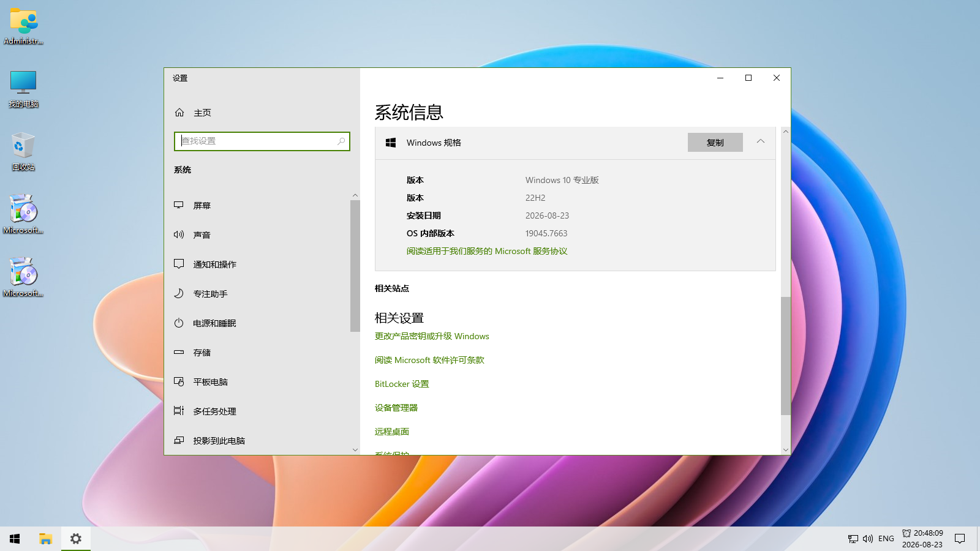Open the 通知和操作 settings page
The image size is (980, 551).
pyautogui.click(x=257, y=264)
